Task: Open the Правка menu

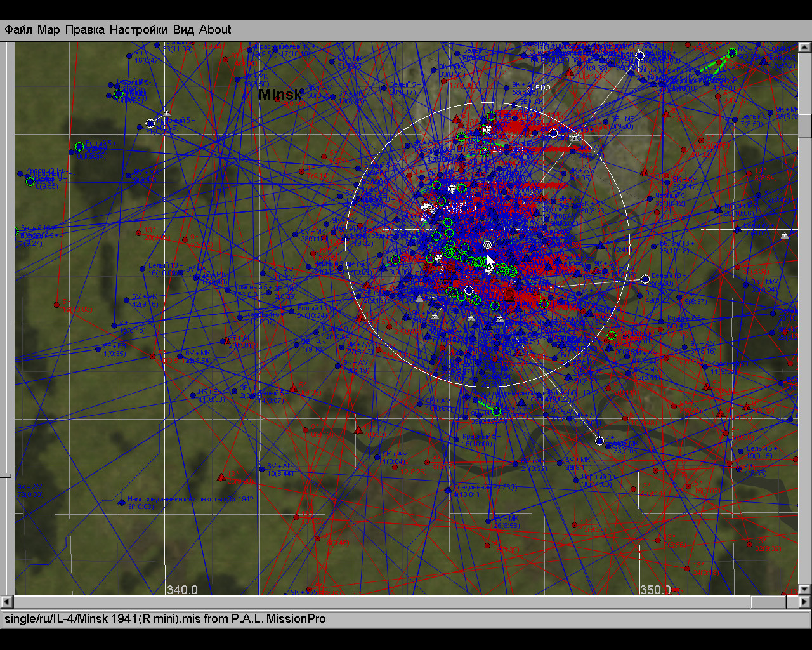Action: (x=85, y=30)
